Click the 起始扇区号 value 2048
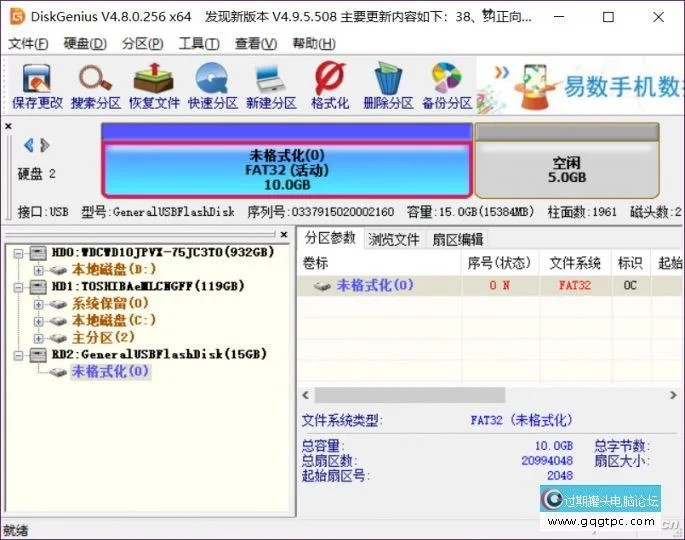The width and height of the screenshot is (685, 540). 560,475
